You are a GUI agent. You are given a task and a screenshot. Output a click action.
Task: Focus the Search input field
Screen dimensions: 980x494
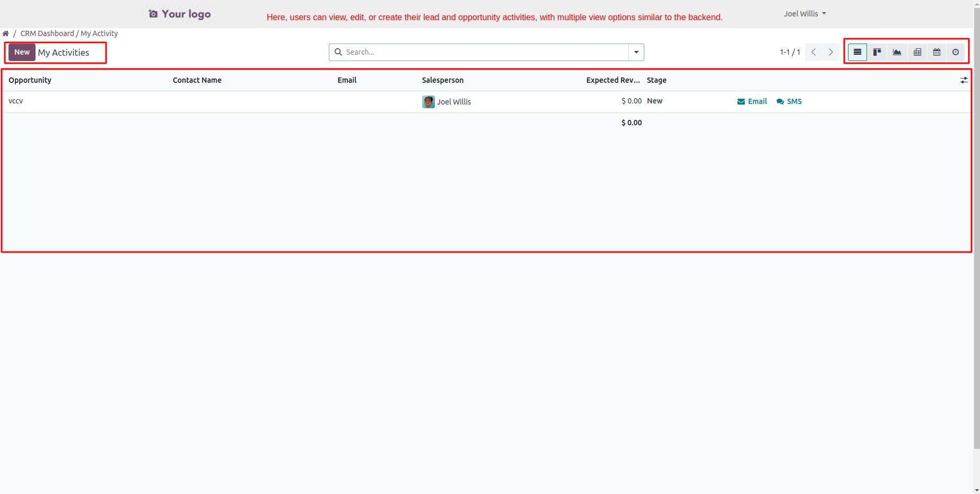485,52
